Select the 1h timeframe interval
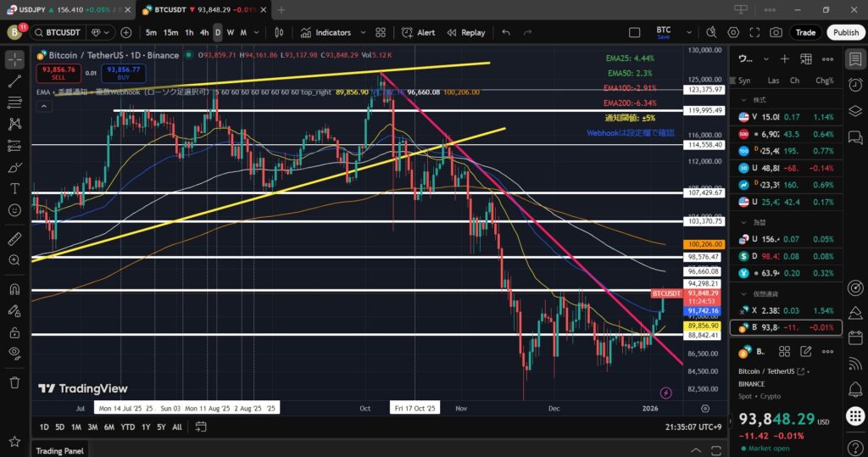 (189, 32)
